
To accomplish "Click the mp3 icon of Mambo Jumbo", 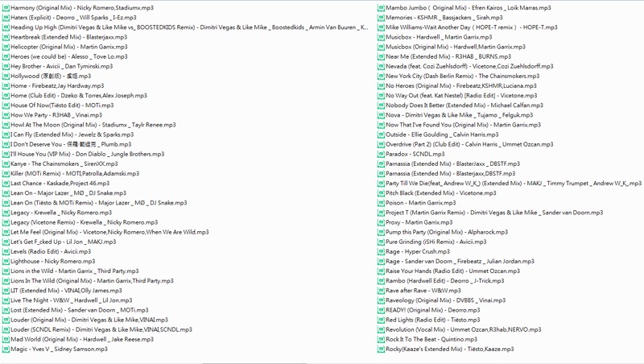I will click(380, 7).
